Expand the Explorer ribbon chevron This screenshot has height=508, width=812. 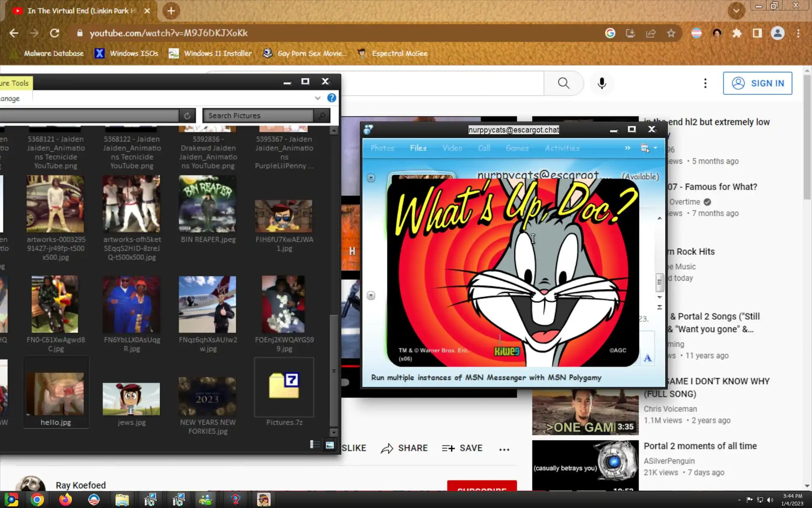(x=318, y=98)
